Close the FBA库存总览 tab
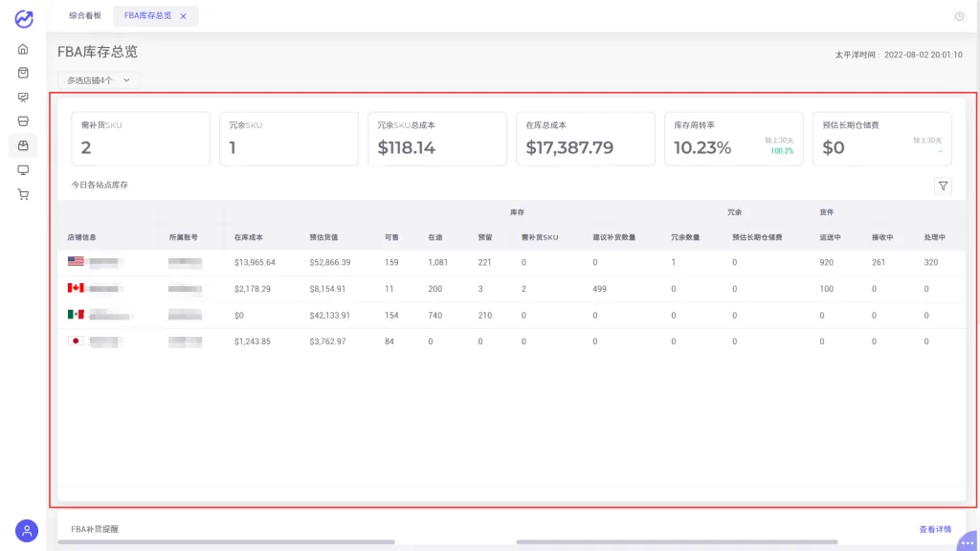Viewport: 980px width, 551px height. (x=183, y=16)
